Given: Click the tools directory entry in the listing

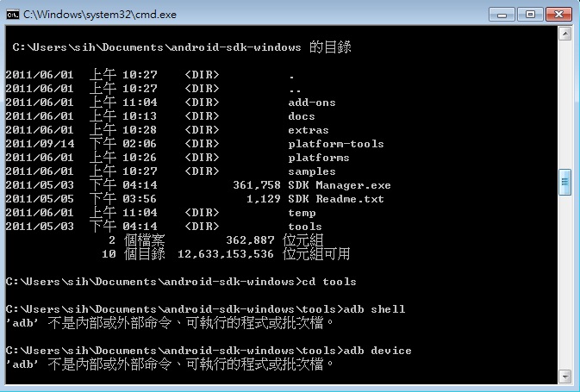Looking at the screenshot, I should click(x=305, y=227).
